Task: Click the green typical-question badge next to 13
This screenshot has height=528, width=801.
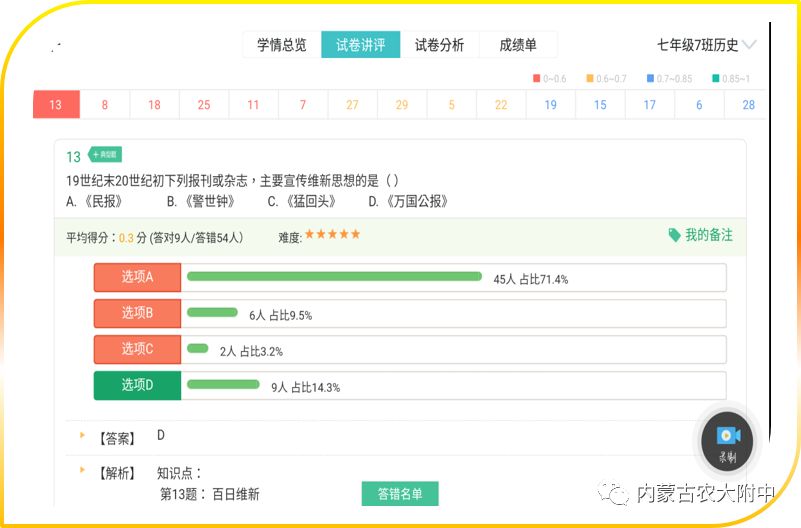Action: [104, 155]
